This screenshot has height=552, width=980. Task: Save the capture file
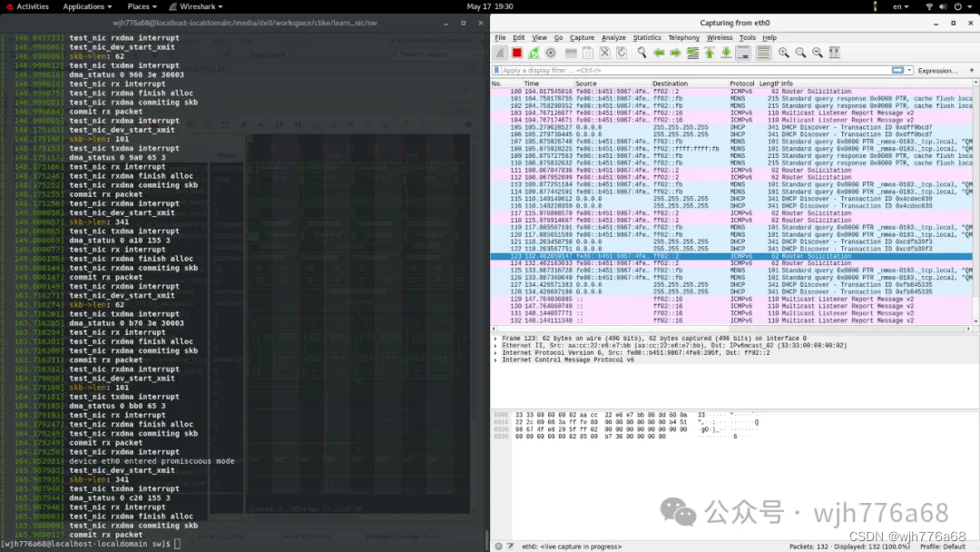point(587,54)
